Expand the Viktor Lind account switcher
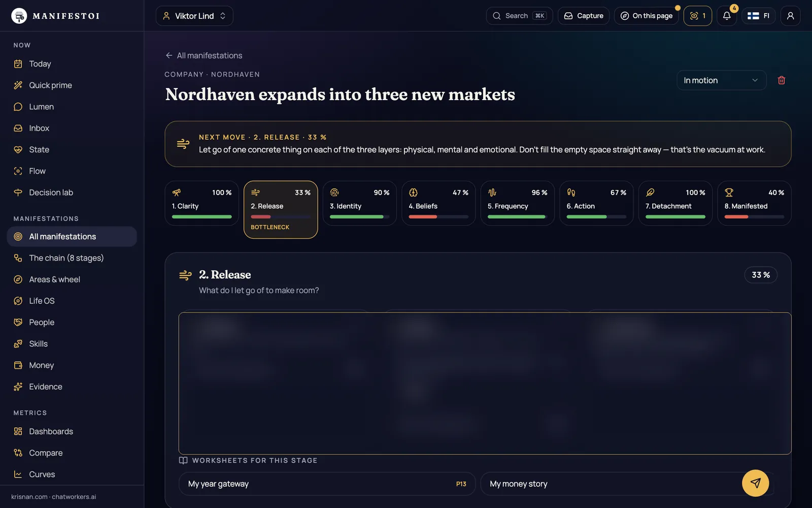The width and height of the screenshot is (812, 508). (194, 16)
